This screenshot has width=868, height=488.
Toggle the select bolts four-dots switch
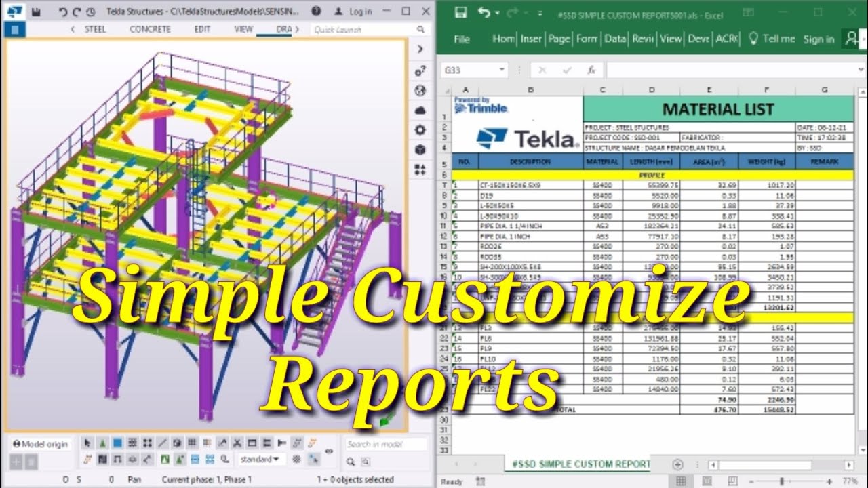tap(147, 443)
